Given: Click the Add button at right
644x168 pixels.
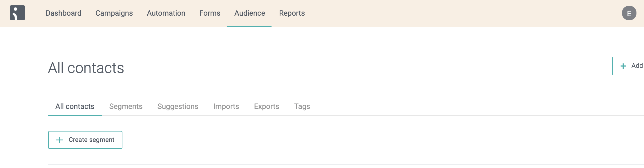Looking at the screenshot, I should click(628, 66).
